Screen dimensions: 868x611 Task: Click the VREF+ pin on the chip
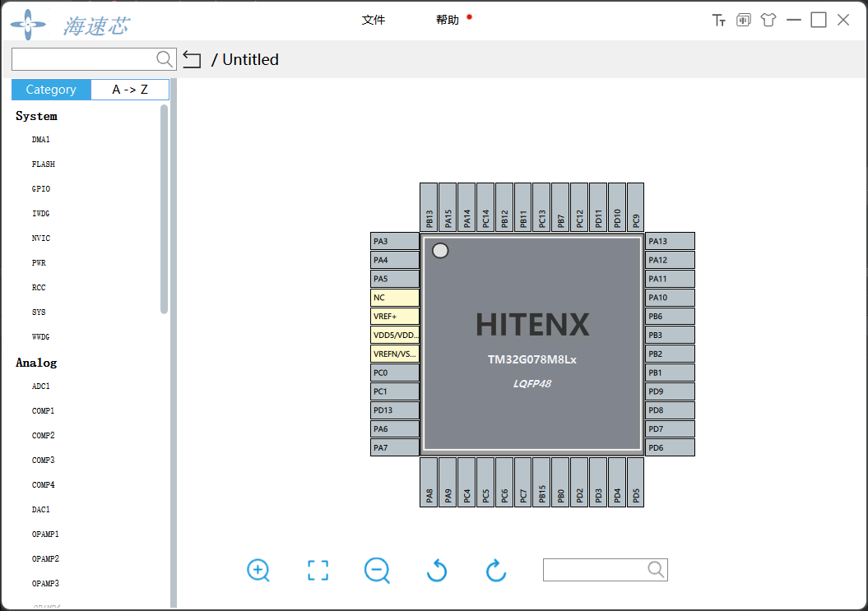tap(395, 317)
